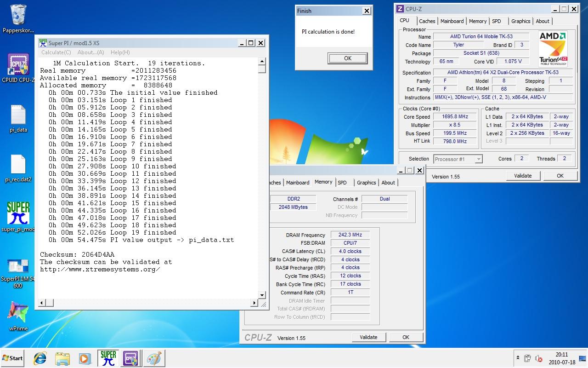
Task: Click the AMD Turion 64 X2 logo
Action: point(553,49)
